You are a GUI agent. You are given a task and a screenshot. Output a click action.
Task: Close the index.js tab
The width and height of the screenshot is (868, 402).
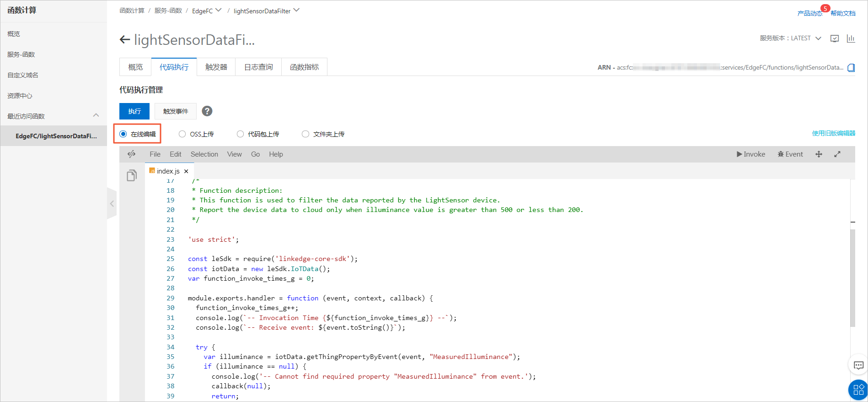coord(186,171)
